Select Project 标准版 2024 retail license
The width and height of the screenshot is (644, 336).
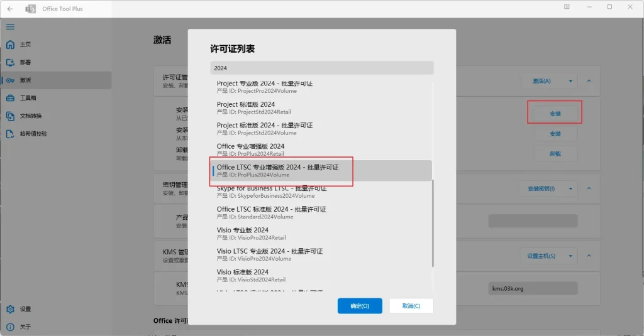point(322,107)
